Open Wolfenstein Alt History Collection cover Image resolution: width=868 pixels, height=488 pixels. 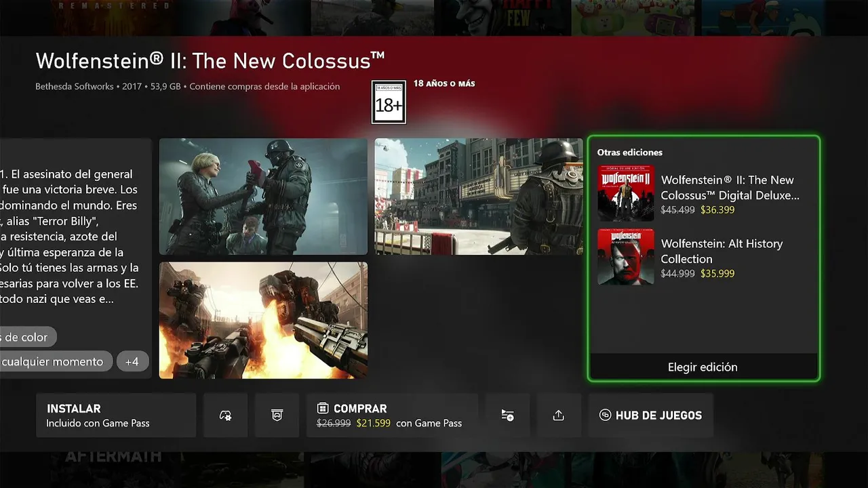(626, 257)
